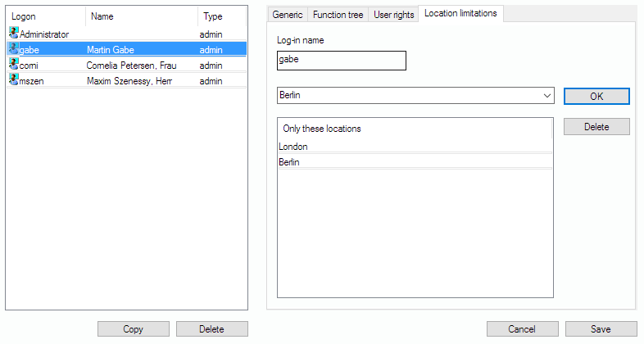Click the Type column header
This screenshot has height=344, width=644.
(220, 16)
